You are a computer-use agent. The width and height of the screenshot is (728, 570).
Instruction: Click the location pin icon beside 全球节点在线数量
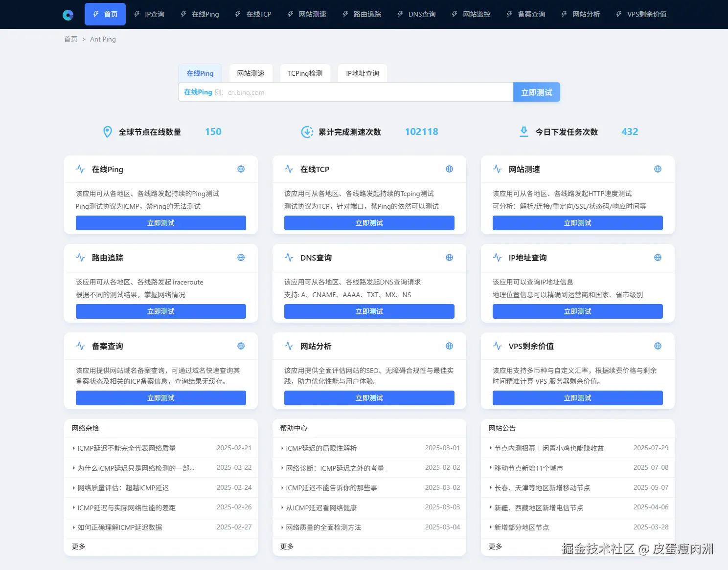coord(108,131)
